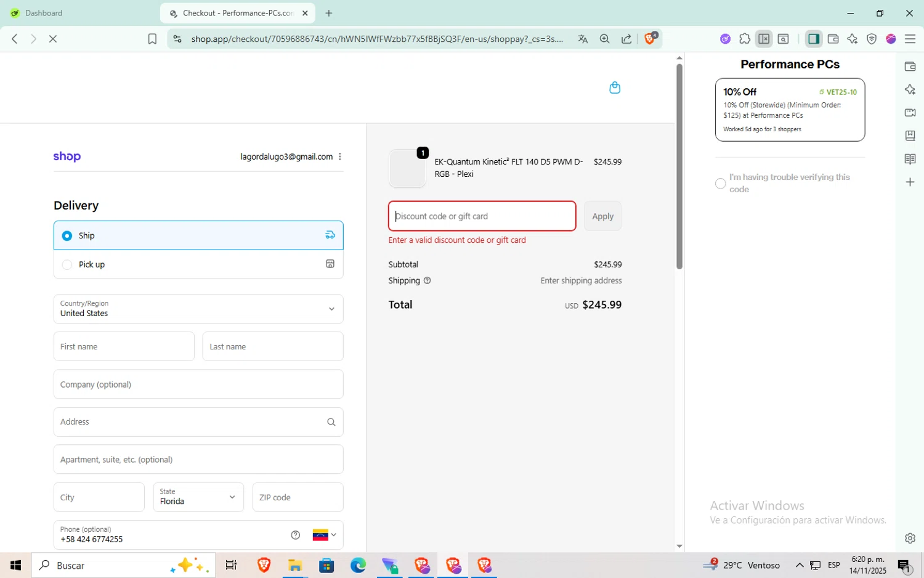Apply the discount code
The image size is (924, 578).
pos(602,216)
